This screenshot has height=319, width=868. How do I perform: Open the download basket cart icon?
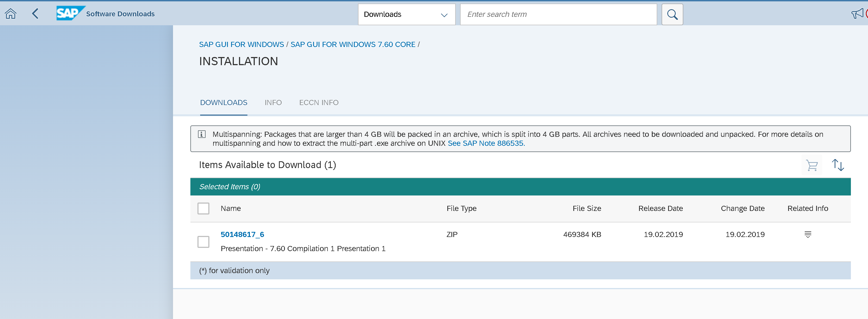point(812,165)
